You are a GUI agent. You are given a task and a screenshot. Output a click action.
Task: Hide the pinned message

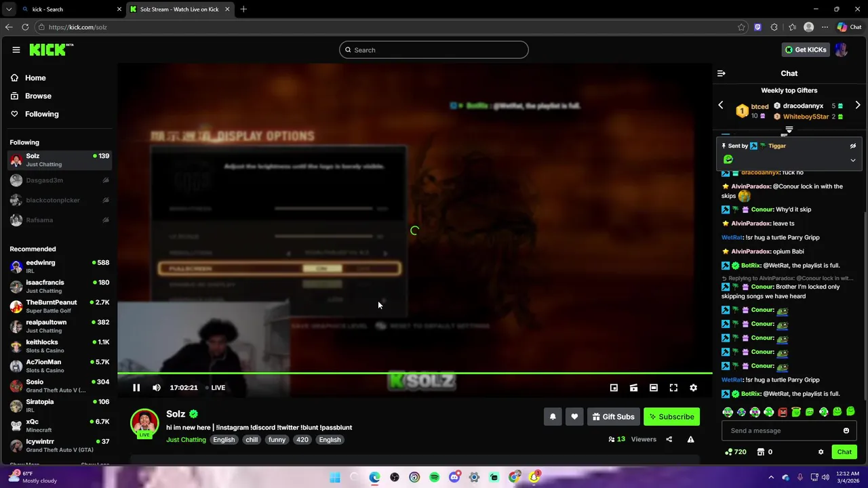tap(853, 146)
